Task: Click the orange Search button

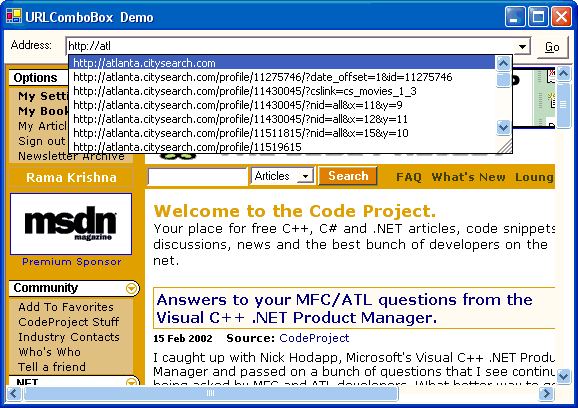Action: [348, 176]
